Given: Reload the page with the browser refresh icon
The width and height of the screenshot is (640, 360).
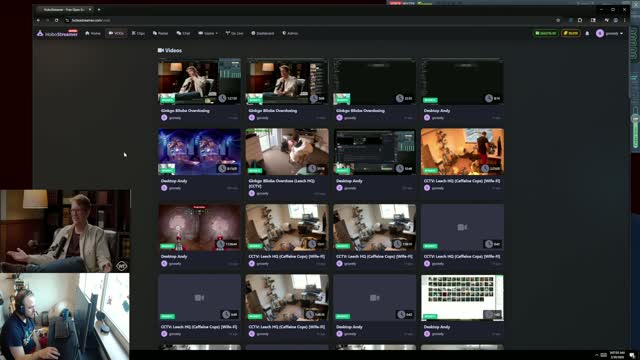Looking at the screenshot, I should click(56, 20).
